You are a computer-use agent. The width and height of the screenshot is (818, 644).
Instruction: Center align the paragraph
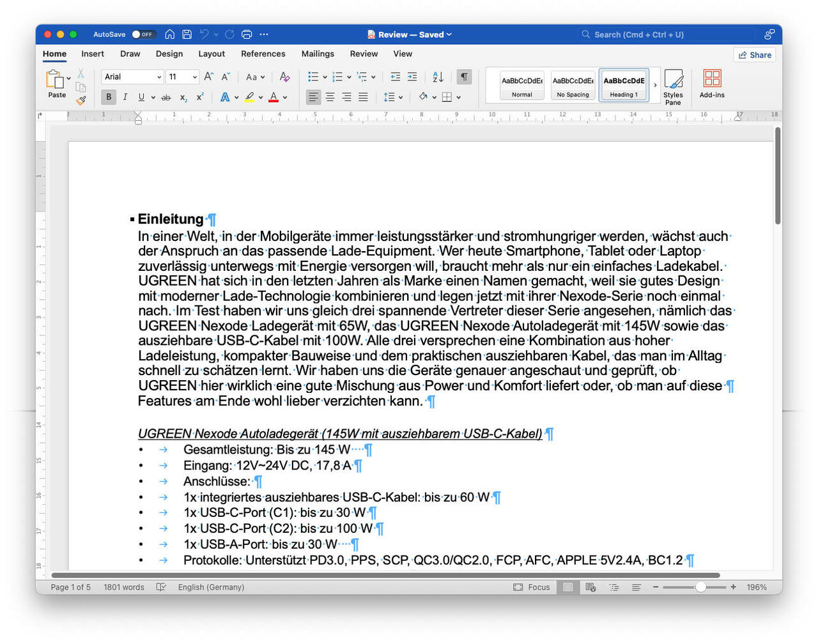[x=330, y=97]
